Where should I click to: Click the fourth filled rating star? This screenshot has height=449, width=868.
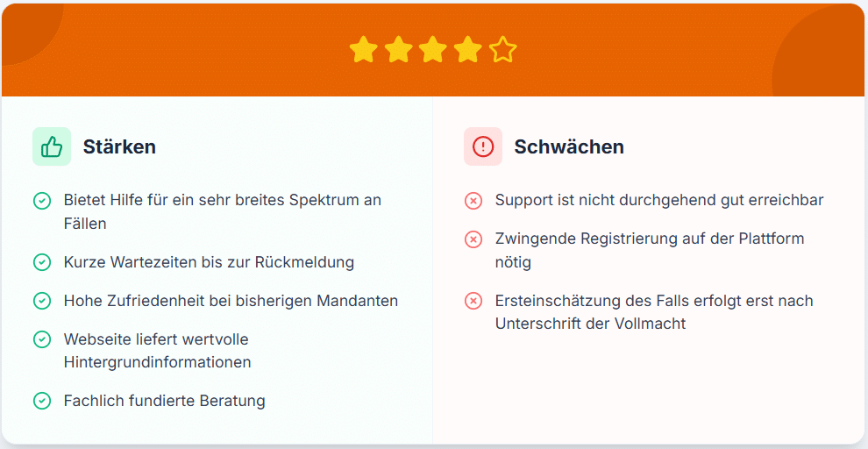pyautogui.click(x=468, y=50)
